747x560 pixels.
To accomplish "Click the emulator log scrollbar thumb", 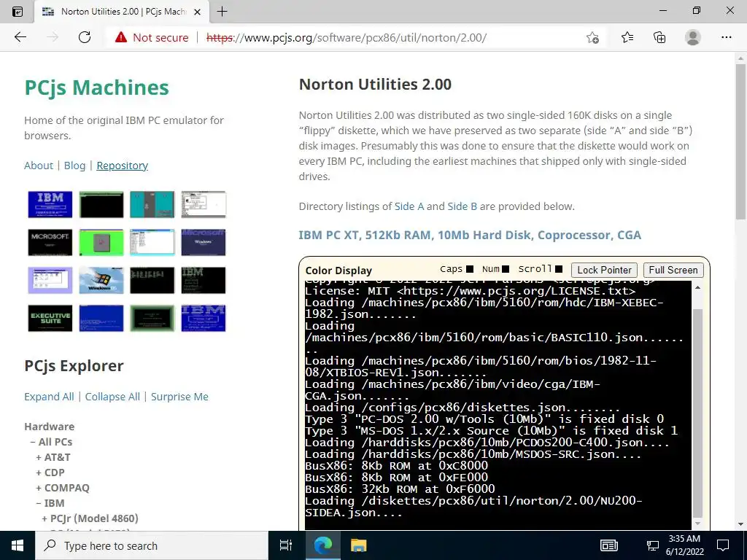I will pyautogui.click(x=697, y=413).
